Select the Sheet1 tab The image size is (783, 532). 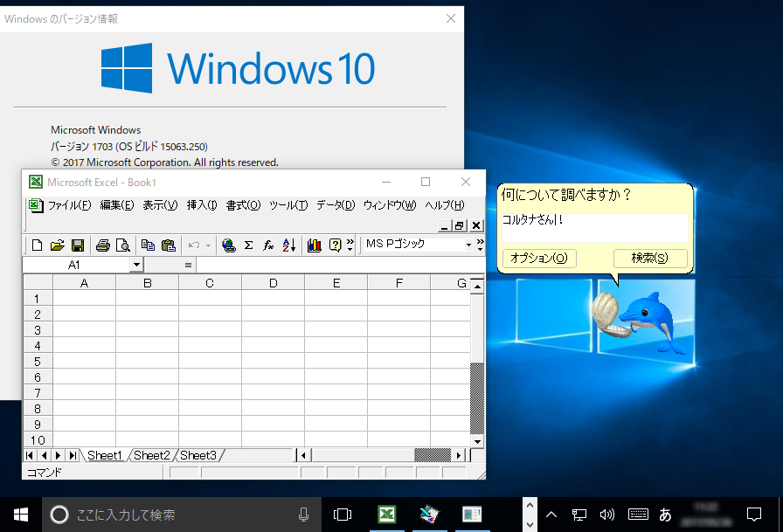point(104,455)
